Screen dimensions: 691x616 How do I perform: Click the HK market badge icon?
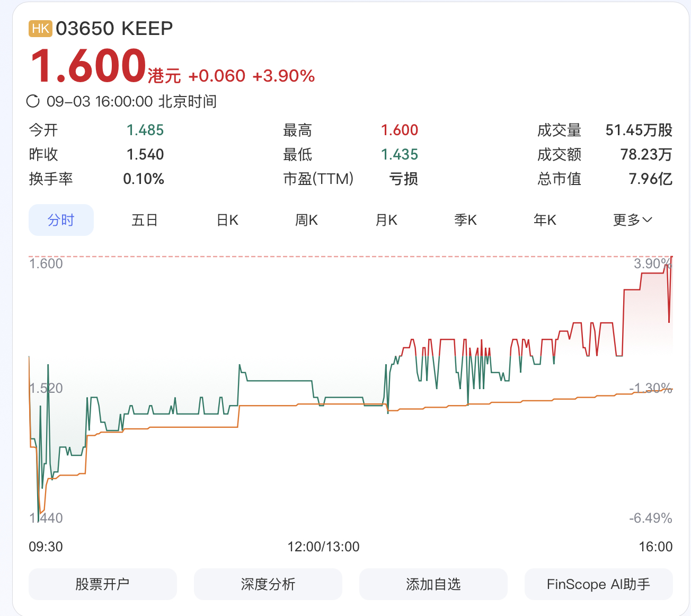click(40, 29)
